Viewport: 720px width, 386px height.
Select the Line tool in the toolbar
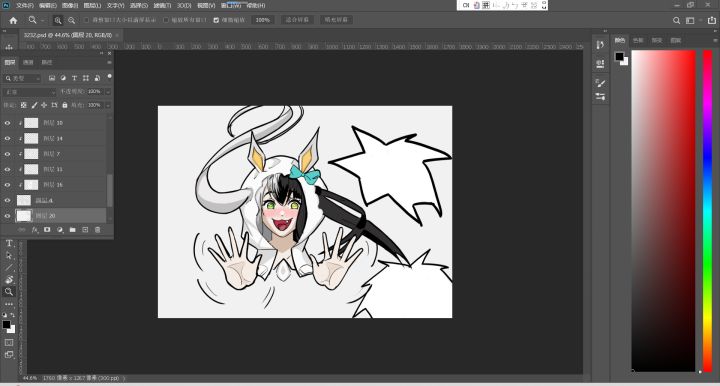click(x=9, y=267)
